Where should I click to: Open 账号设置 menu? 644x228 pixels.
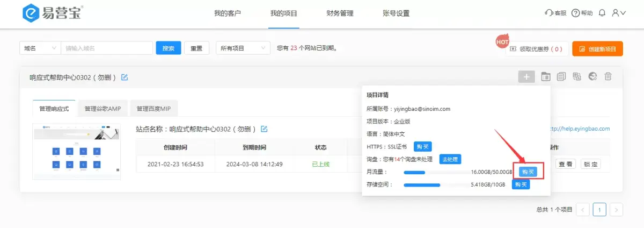tap(396, 13)
